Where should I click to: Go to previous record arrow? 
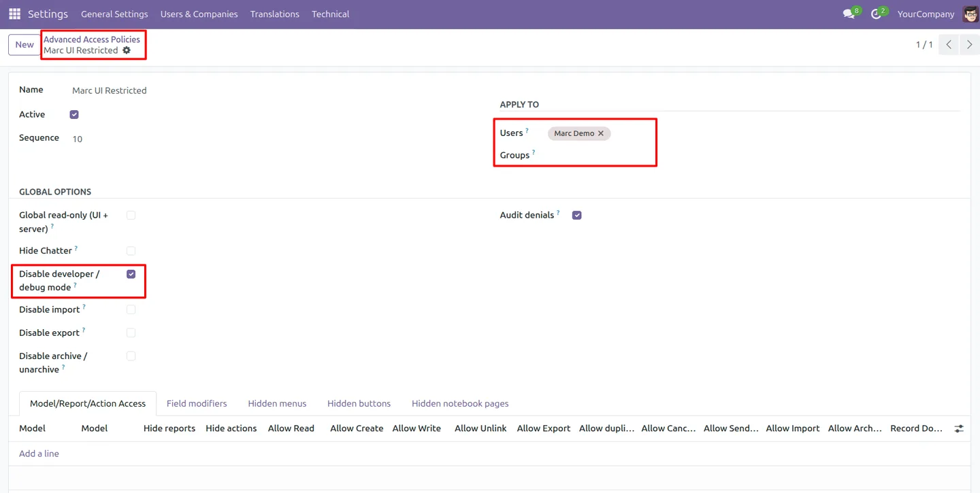point(949,44)
